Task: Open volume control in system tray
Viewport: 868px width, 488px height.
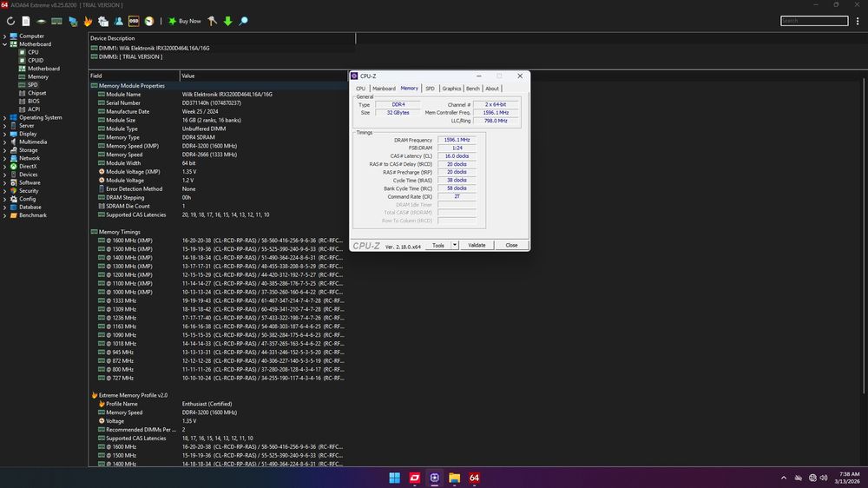Action: pos(824,478)
